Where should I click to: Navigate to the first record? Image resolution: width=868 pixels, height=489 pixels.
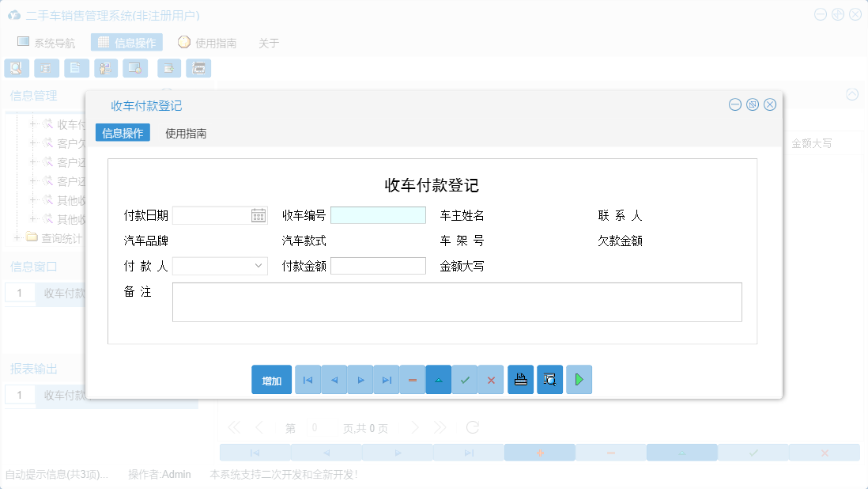307,379
